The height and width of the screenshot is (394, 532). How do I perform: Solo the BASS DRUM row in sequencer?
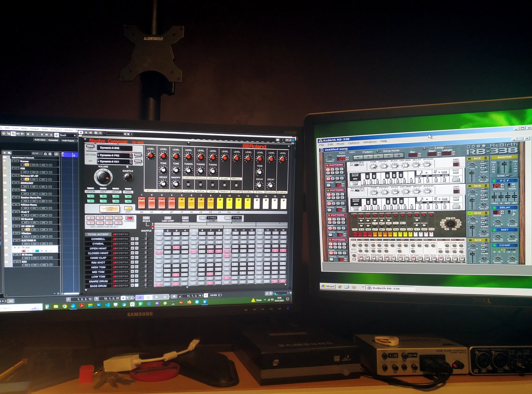[137, 285]
